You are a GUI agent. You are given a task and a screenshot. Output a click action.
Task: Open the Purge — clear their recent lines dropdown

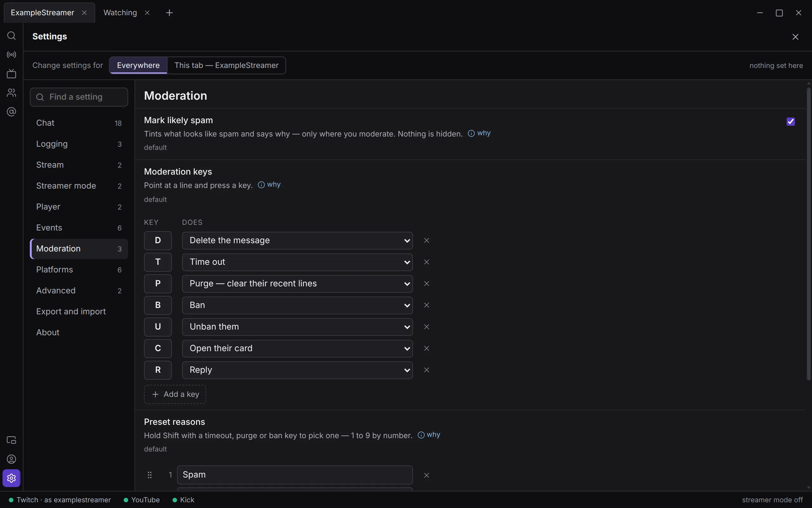pos(297,284)
